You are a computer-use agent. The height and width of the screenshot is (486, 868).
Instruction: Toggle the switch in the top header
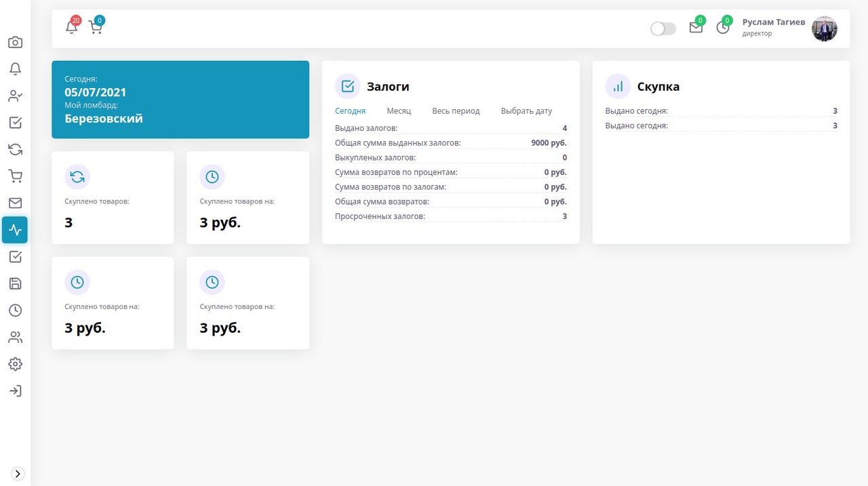[663, 28]
